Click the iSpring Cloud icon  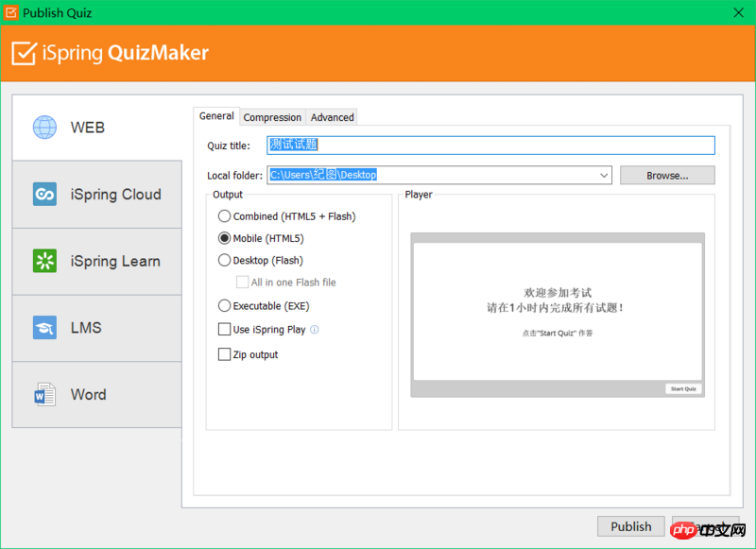tap(44, 194)
